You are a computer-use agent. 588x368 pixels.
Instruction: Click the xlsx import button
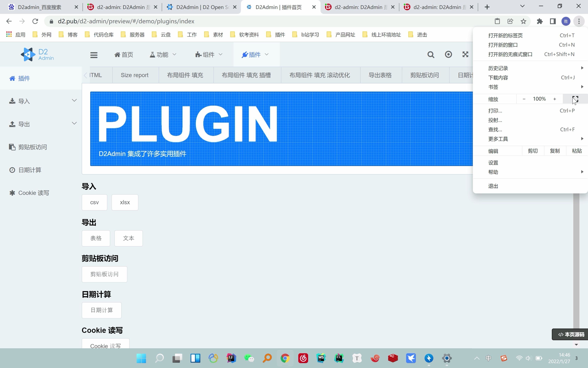[125, 202]
